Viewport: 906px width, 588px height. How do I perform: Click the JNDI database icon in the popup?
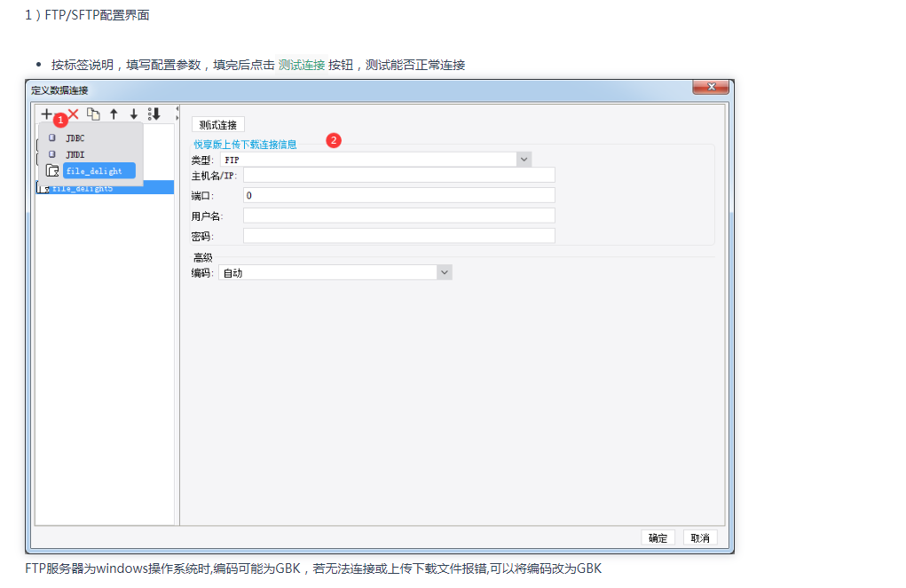tap(52, 154)
